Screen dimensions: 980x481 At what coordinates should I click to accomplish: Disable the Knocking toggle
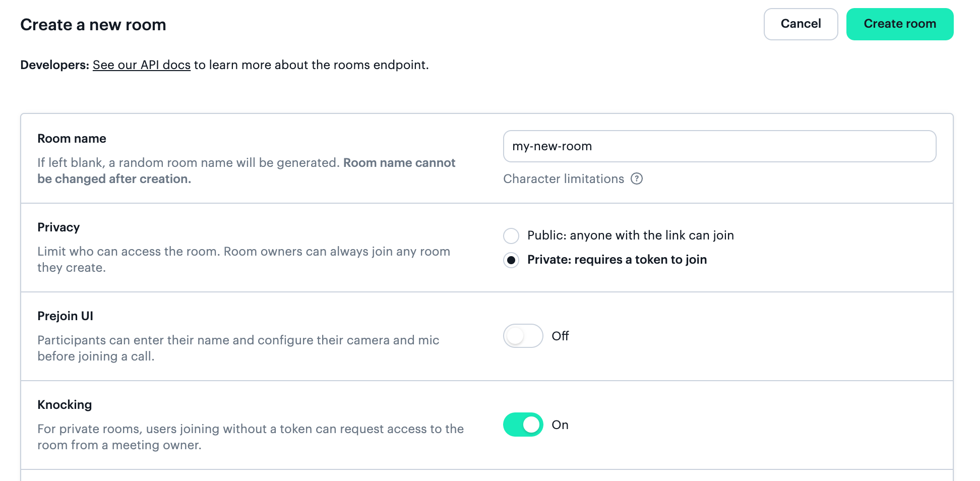(x=523, y=425)
